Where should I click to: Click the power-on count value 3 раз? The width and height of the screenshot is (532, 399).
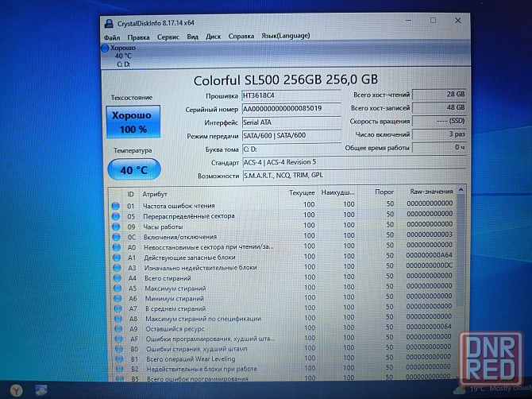pos(439,134)
